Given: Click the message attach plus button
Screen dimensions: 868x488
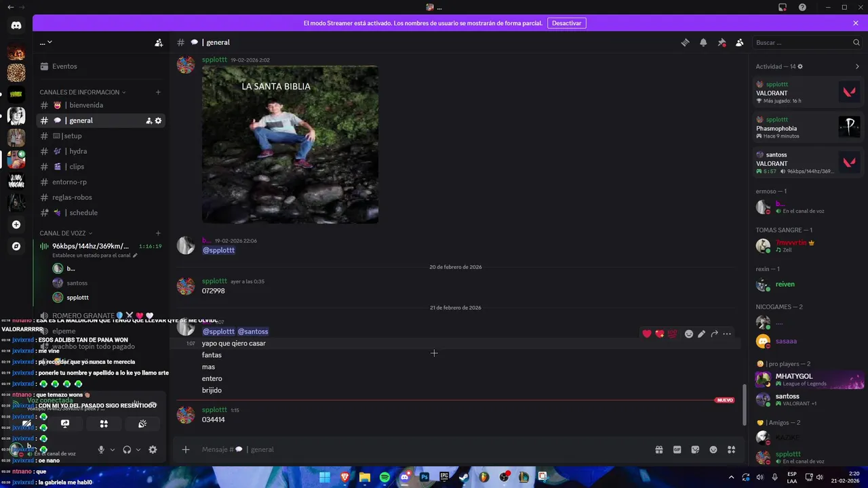Looking at the screenshot, I should tap(186, 449).
